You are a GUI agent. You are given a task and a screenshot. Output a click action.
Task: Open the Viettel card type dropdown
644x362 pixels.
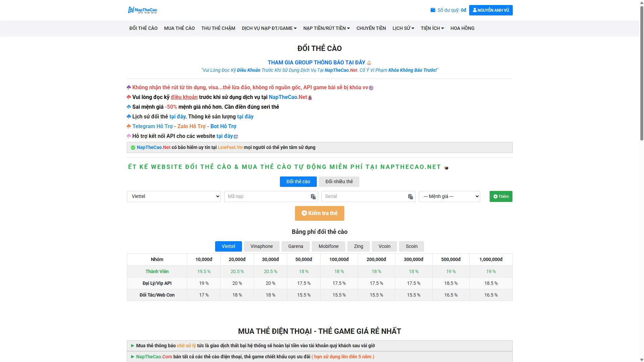[x=174, y=196]
